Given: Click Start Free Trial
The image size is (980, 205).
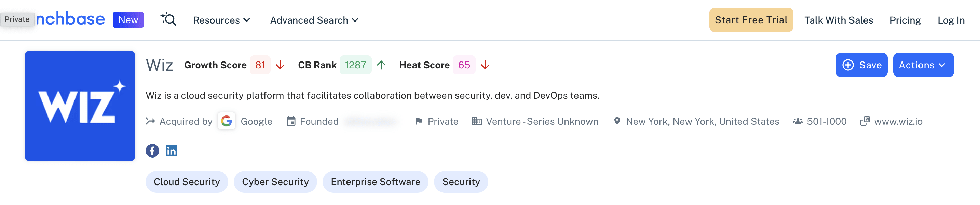Looking at the screenshot, I should pos(751,20).
